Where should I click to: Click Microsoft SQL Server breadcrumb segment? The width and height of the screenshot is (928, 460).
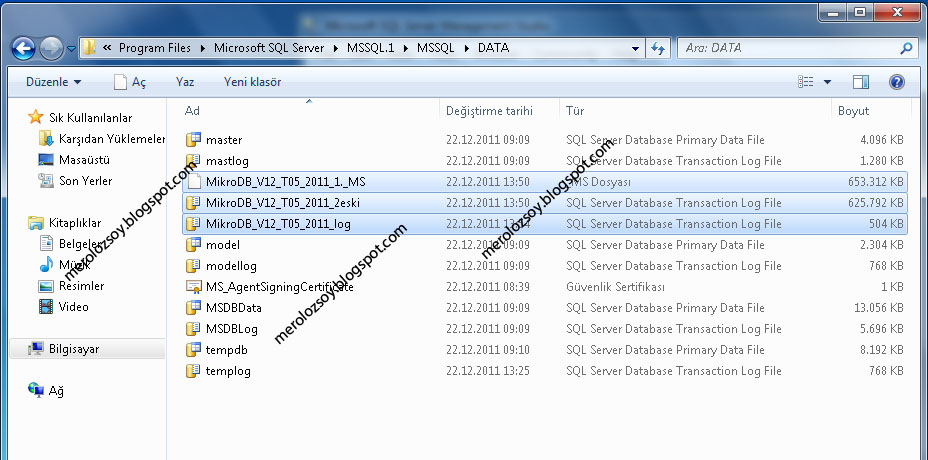point(269,48)
